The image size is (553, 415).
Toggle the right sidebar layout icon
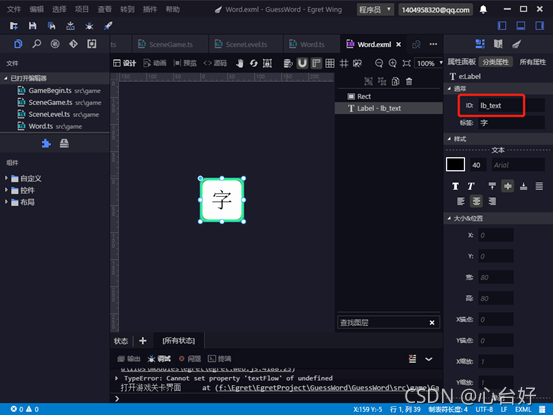[540, 26]
